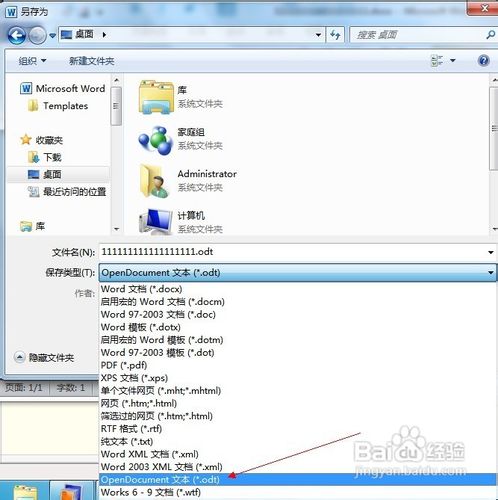Screen dimensions: 498x500
Task: Refresh the folder with the refresh icon
Action: pos(335,35)
